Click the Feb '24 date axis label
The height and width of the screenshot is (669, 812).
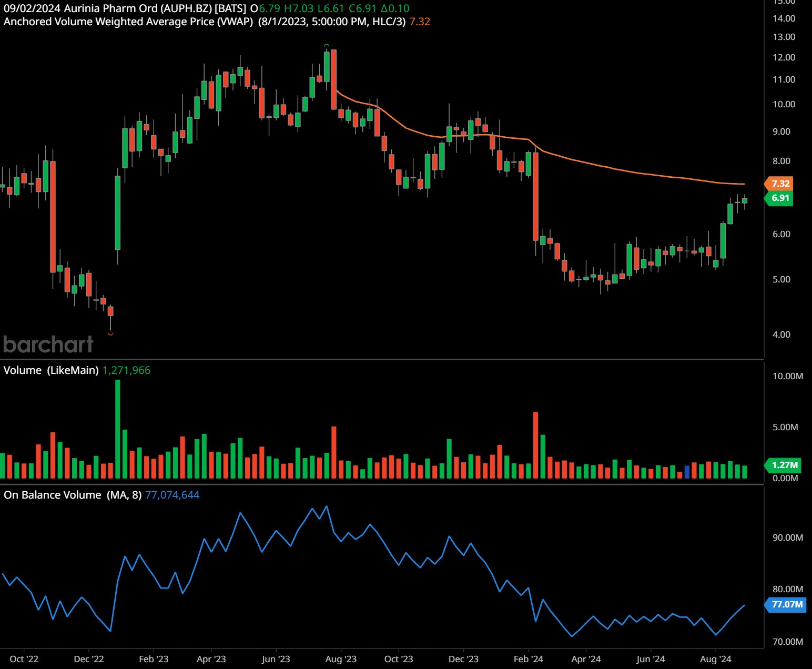[529, 659]
